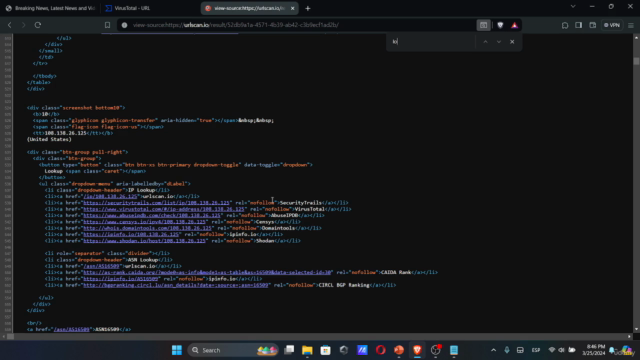The width and height of the screenshot is (640, 360).
Task: Open Microsoft Store from the taskbar
Action: point(325,350)
